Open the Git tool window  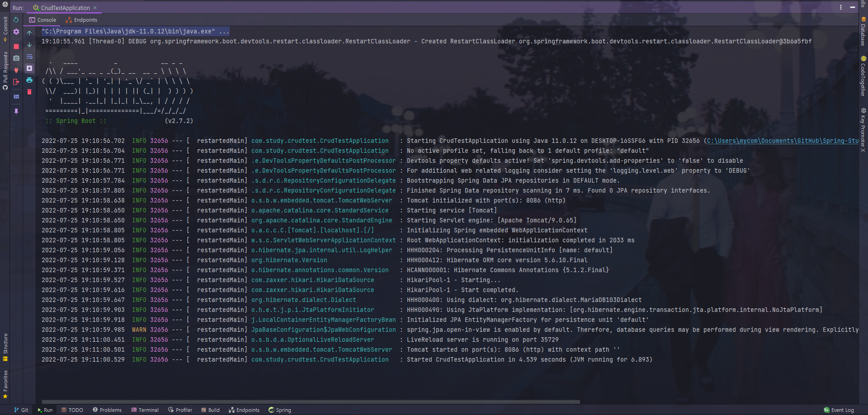point(21,410)
